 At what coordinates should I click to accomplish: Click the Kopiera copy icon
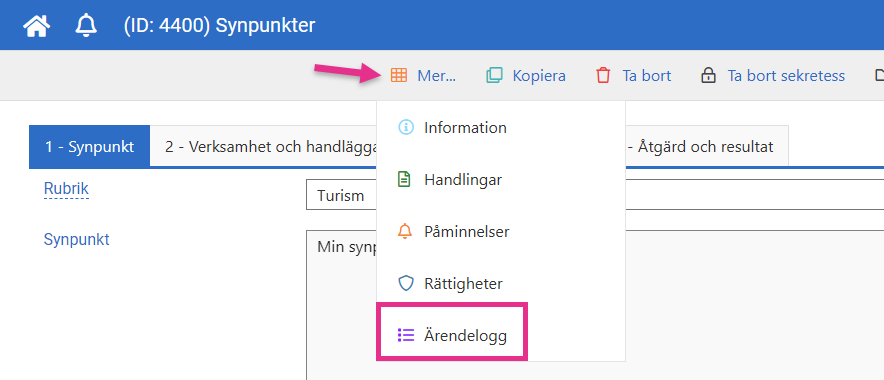[x=494, y=76]
